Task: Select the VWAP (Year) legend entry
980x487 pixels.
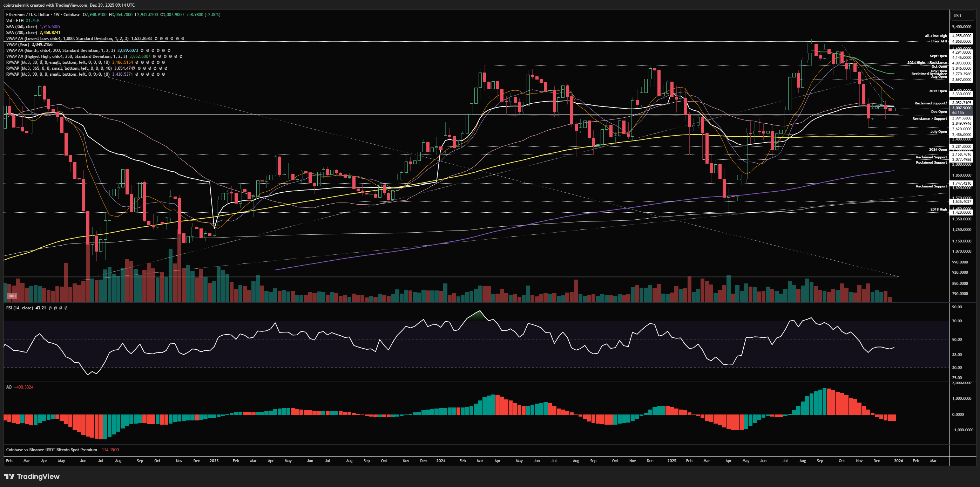Action: [18, 44]
